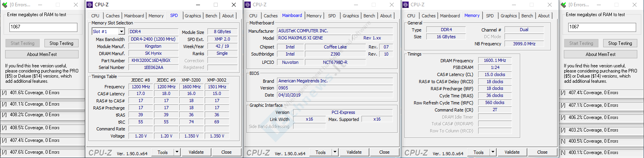
Task: Open the Graphics tab in the CPU-Z Mainboard window
Action: (351, 16)
